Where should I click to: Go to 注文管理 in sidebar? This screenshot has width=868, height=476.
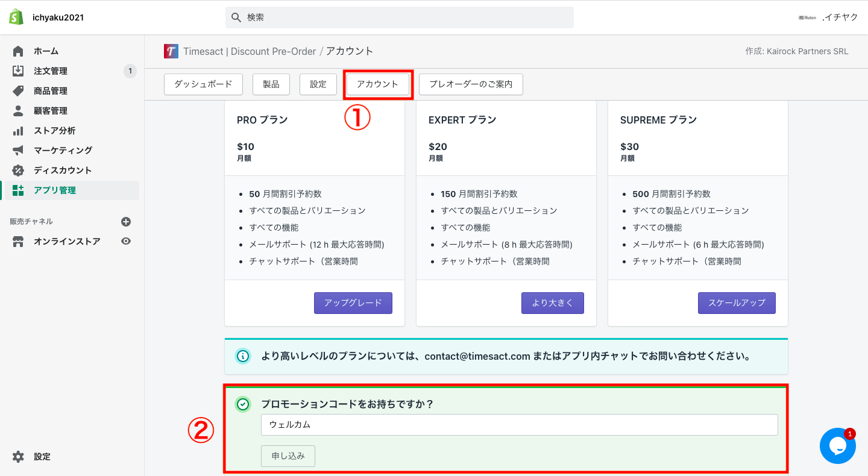click(51, 71)
